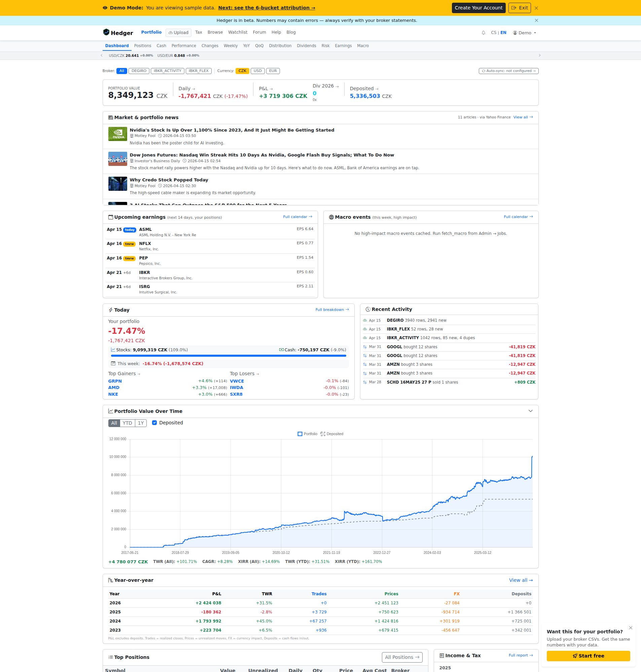Select the YTD chart range
The image size is (641, 672).
128,423
